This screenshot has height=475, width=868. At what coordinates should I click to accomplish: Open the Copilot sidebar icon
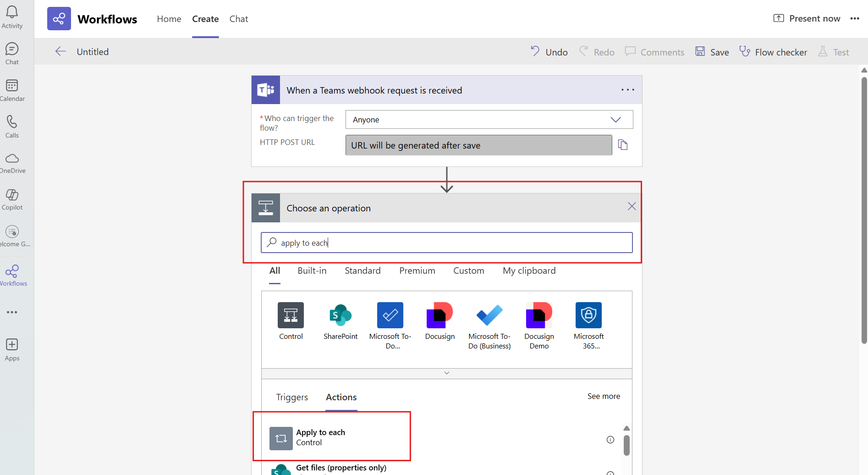click(x=12, y=199)
